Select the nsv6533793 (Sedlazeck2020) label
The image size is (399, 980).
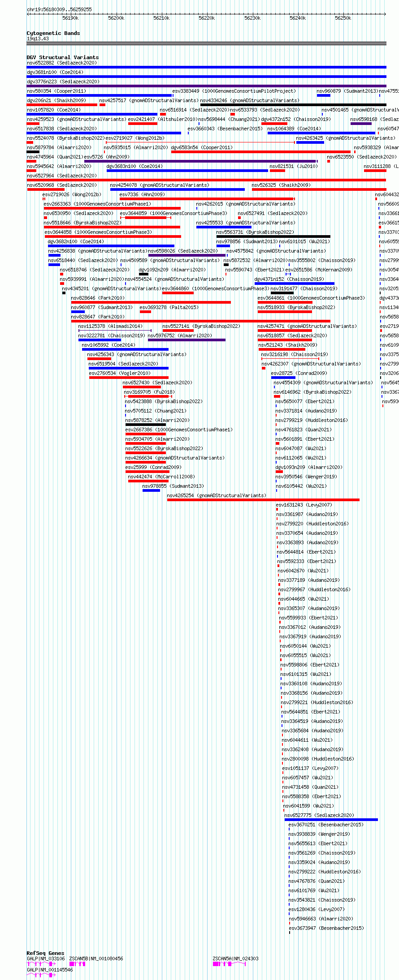point(265,110)
